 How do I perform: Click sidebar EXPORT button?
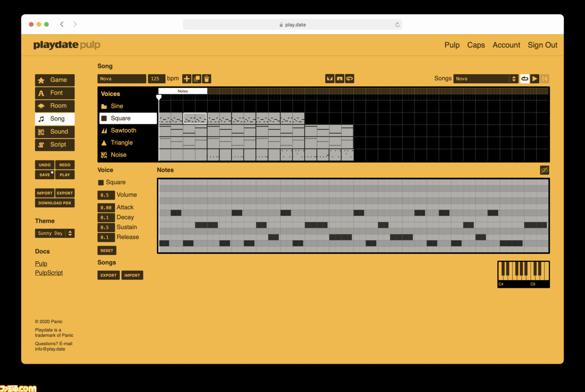(x=65, y=193)
